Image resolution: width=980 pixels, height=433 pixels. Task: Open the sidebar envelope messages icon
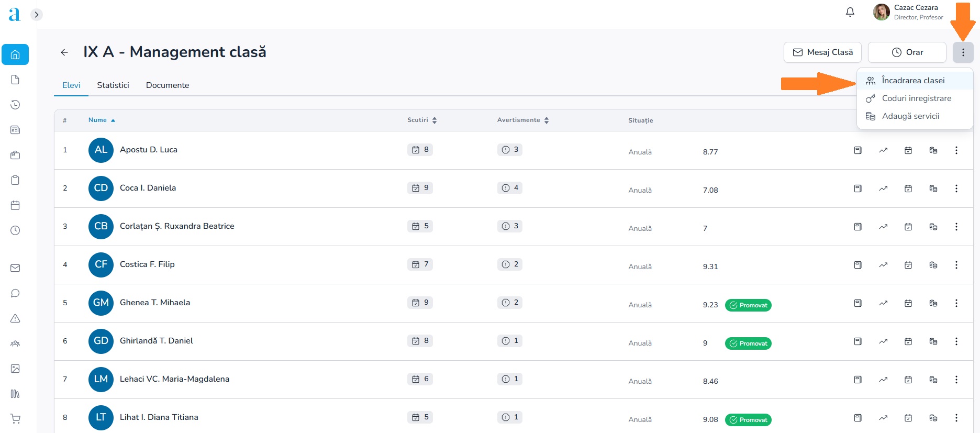pyautogui.click(x=15, y=268)
